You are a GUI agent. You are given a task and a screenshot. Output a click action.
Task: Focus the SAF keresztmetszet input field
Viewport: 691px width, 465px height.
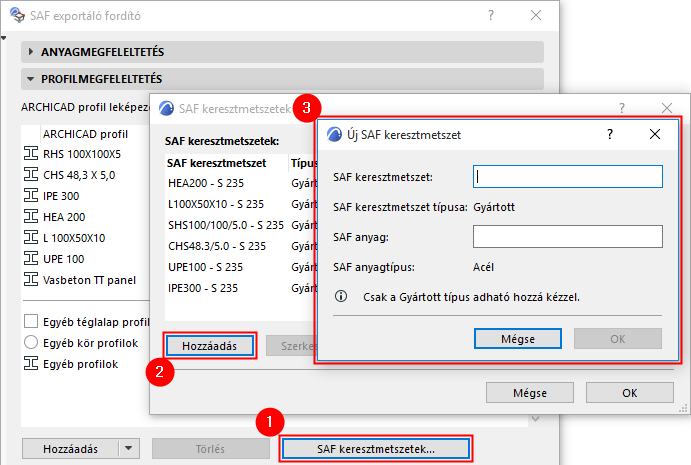[x=568, y=177]
